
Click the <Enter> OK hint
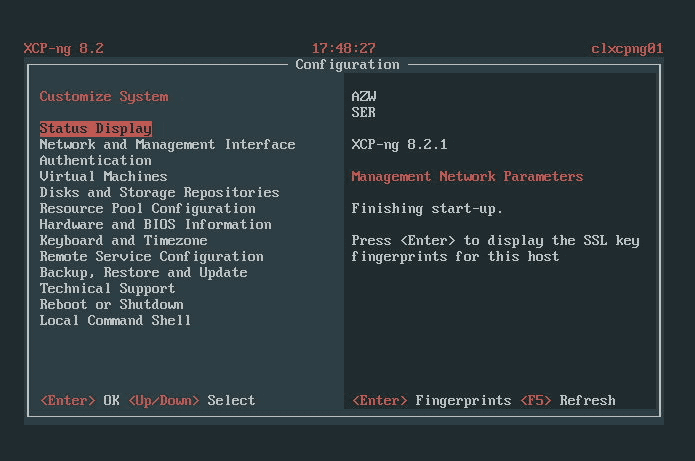click(x=79, y=401)
